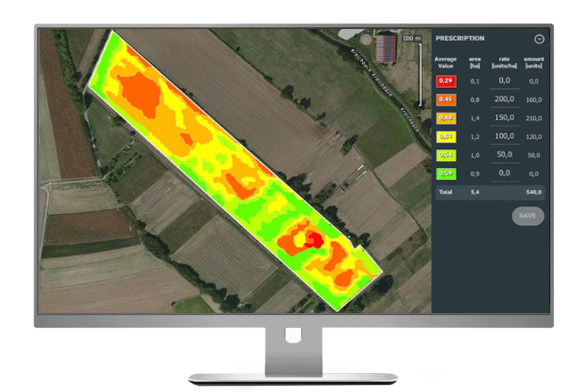Select the orange 0,45 average value swatch
This screenshot has width=572, height=392.
(446, 100)
